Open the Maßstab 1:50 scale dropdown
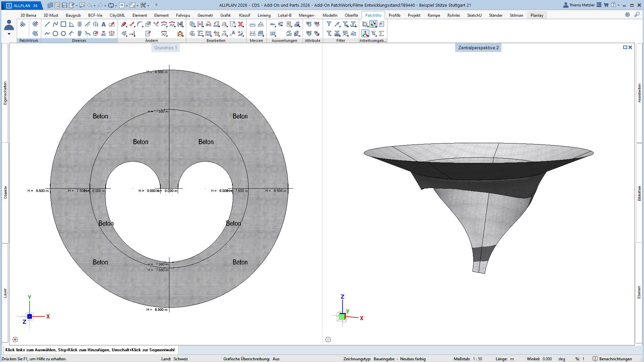Viewport: 644px width, 362px height. (x=478, y=359)
